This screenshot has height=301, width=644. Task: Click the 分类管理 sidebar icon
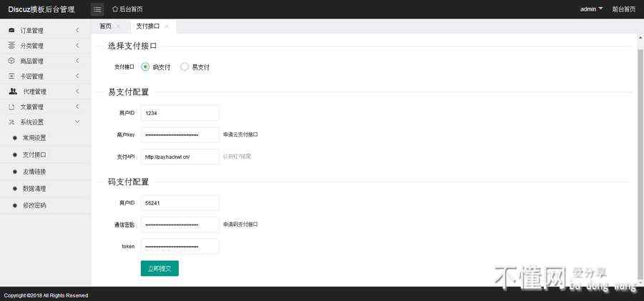click(x=11, y=46)
